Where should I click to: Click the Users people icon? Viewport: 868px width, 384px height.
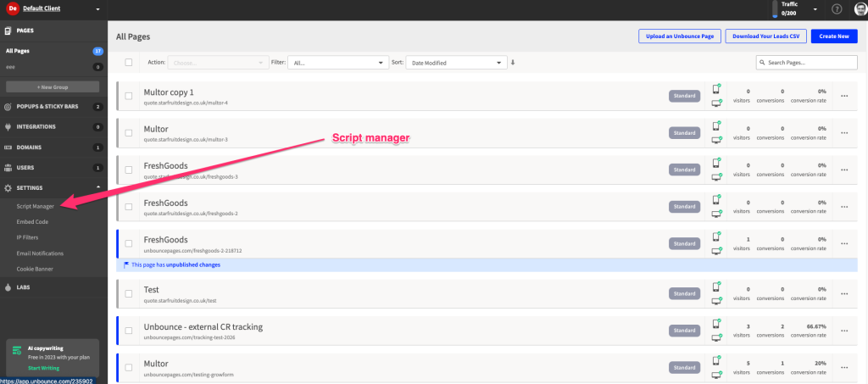[8, 168]
